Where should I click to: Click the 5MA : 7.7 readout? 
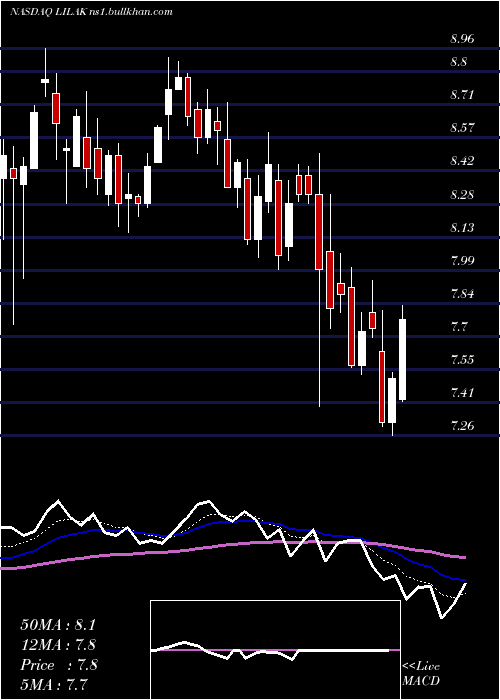pos(54,684)
